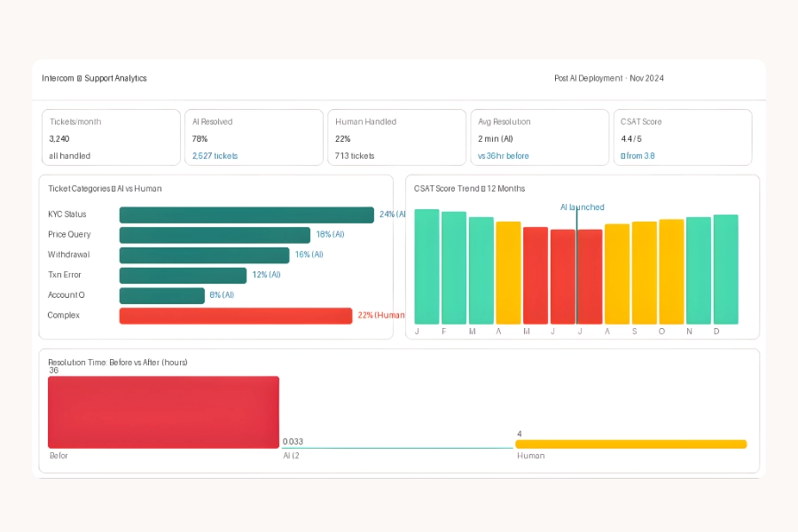Image resolution: width=798 pixels, height=532 pixels.
Task: Click the clock icon near 'vs 36hr before'
Action: point(479,155)
